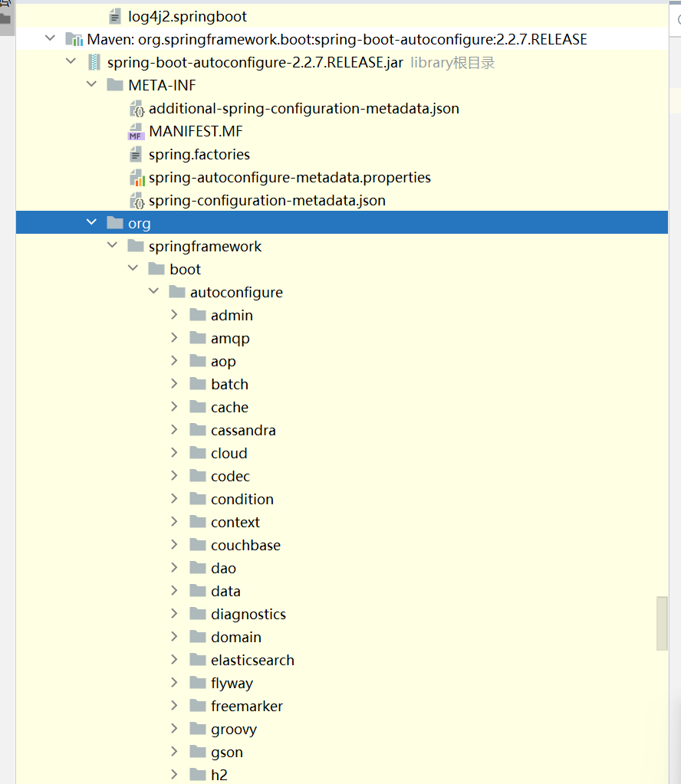Collapse the Maven spring-boot-autoconfigure library node
681x784 pixels.
50,38
